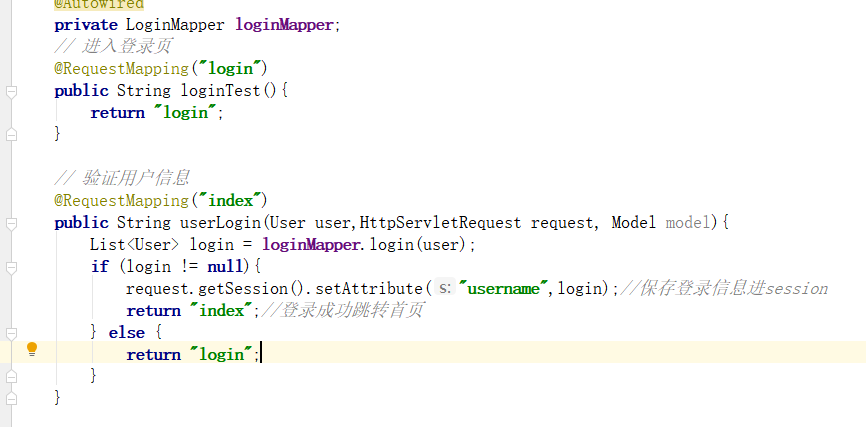Screen dimensions: 866x427
Task: Click the getSession() method call
Action: [251, 288]
